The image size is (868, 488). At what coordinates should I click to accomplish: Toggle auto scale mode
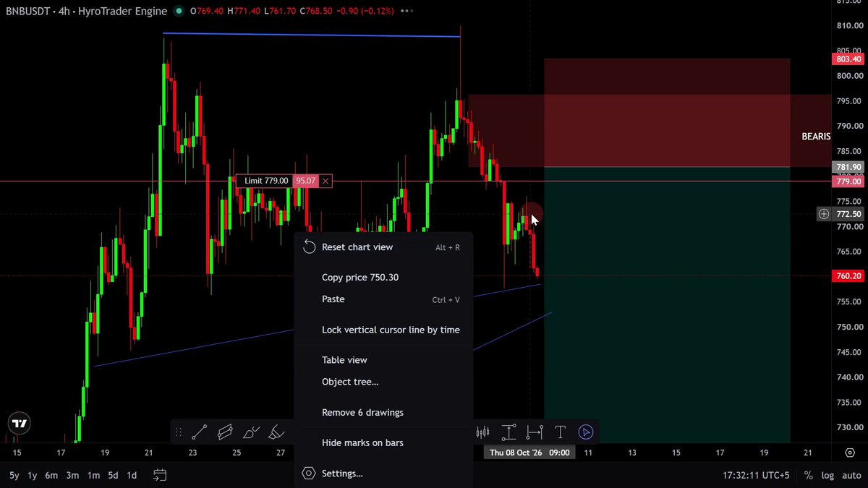pyautogui.click(x=851, y=475)
